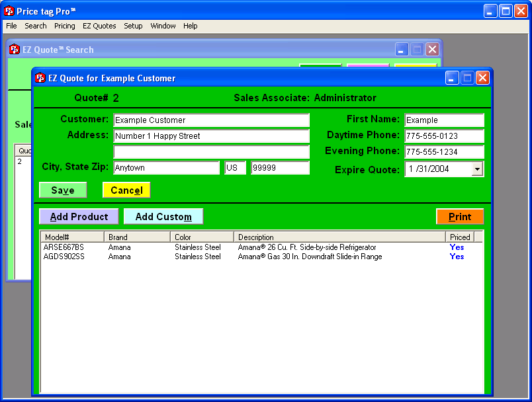Click quote 2 in the EZ Quote Search list
Screen dimensions: 532x402
(x=20, y=161)
